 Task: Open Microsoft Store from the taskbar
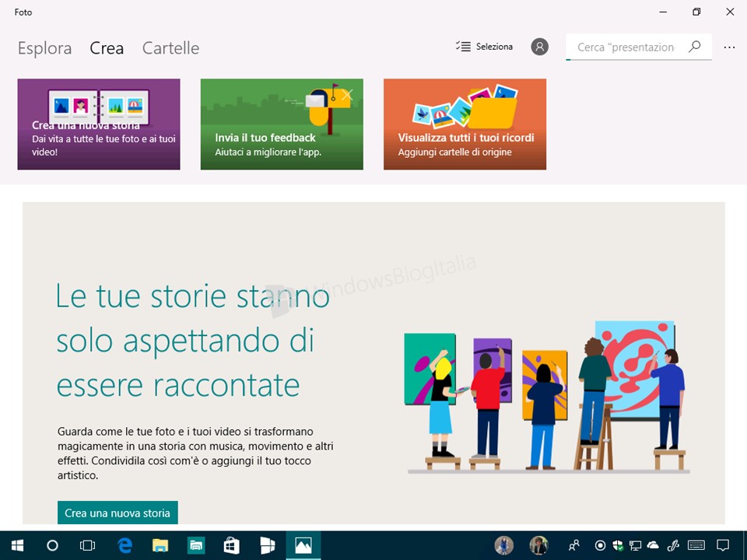(x=232, y=545)
